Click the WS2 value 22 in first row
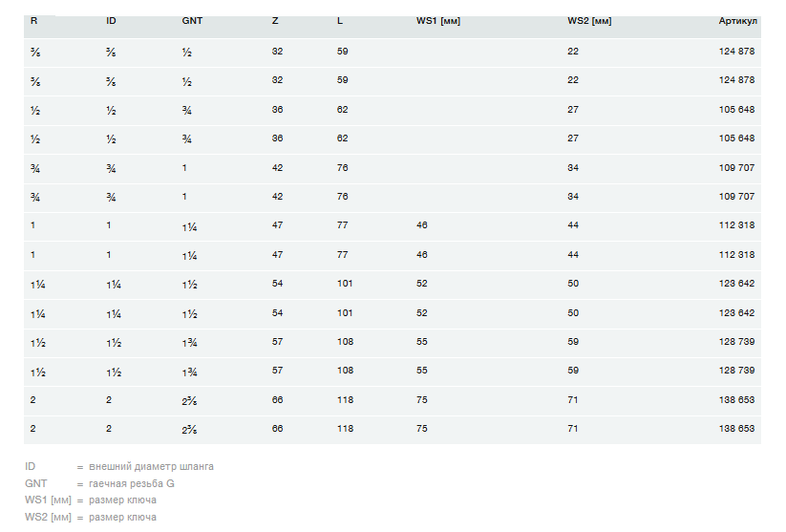 click(x=573, y=52)
